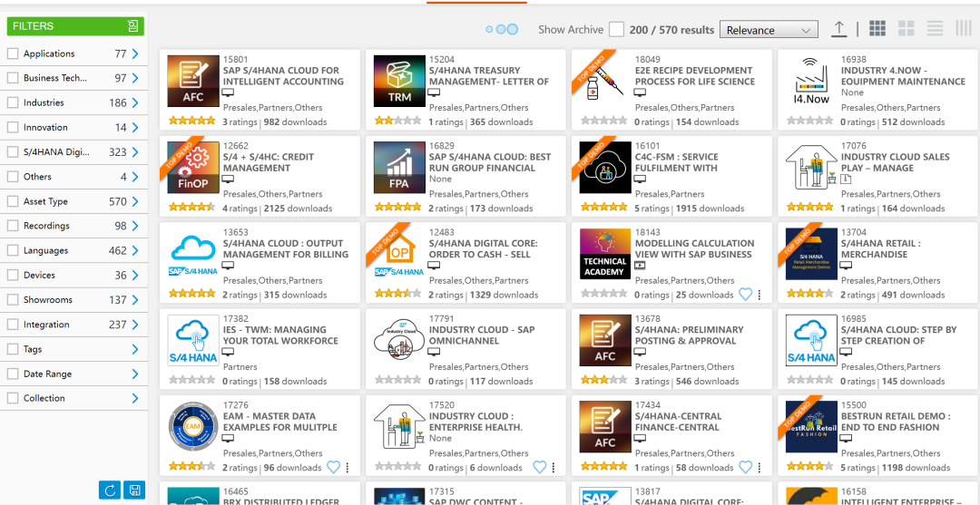This screenshot has width=980, height=505.
Task: Open more options for EAM Master Data
Action: point(348,467)
